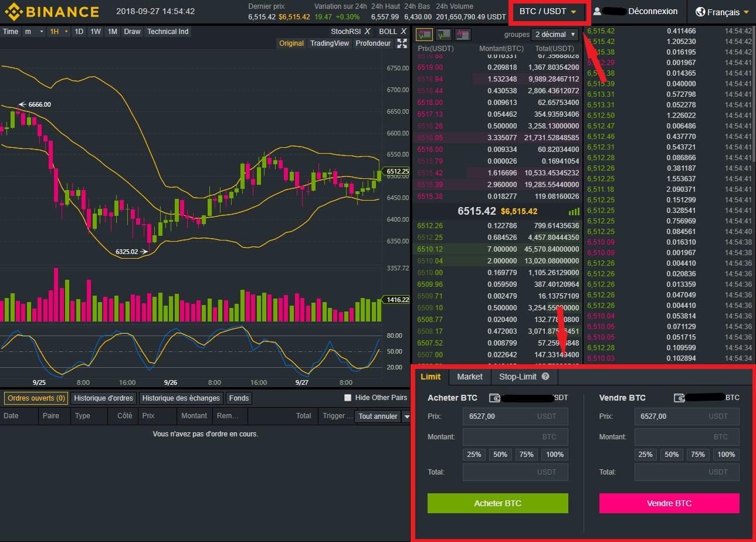Switch chart to TradingView
Image resolution: width=756 pixels, height=542 pixels.
point(330,43)
